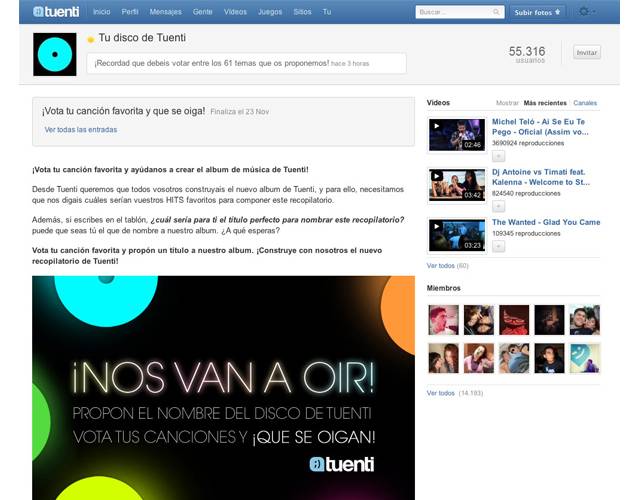The width and height of the screenshot is (640, 500).
Task: Add Dj Antoine video with plus button
Action: click(498, 207)
